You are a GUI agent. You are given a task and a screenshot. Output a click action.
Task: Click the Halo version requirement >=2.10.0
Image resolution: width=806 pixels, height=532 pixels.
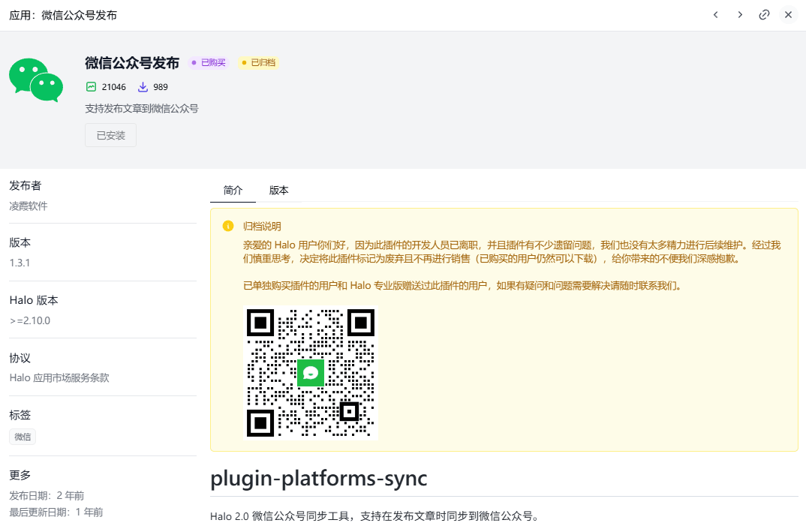point(30,320)
